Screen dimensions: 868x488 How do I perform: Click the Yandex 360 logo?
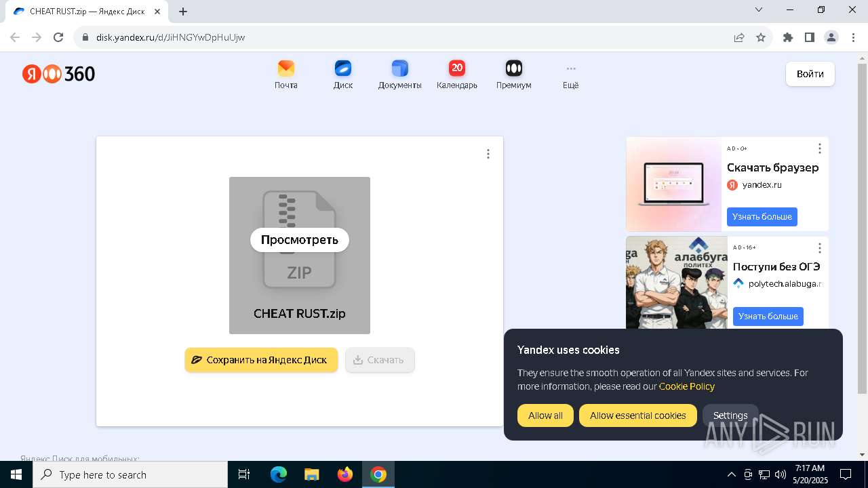[x=58, y=74]
